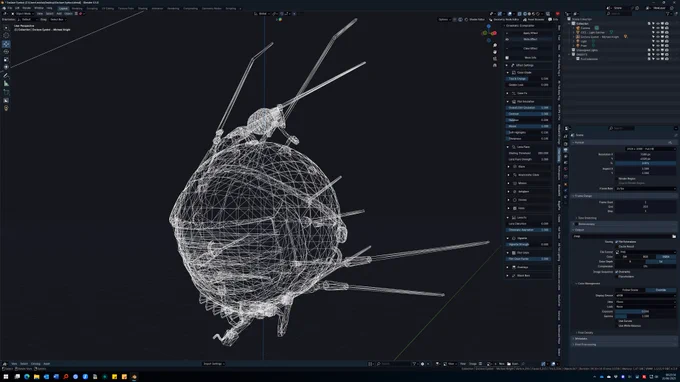This screenshot has width=680, height=382.
Task: Adjust the Chromatic Aberration slider
Action: tap(528, 230)
